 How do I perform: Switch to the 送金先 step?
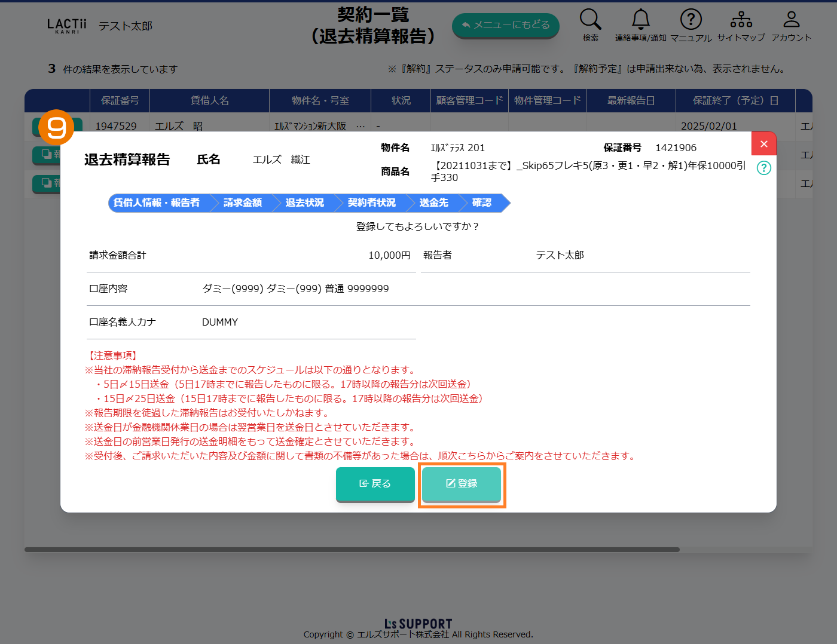(433, 203)
